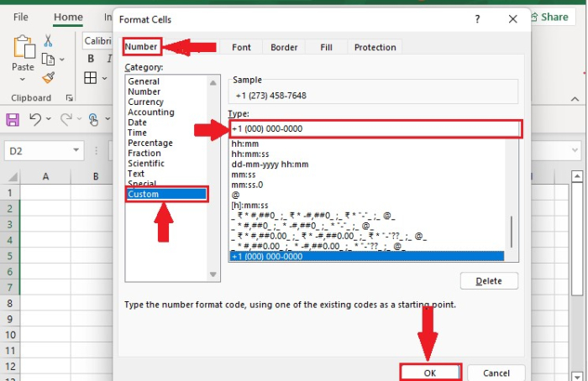Open the File menu tab
This screenshot has height=381, width=588.
(x=21, y=18)
